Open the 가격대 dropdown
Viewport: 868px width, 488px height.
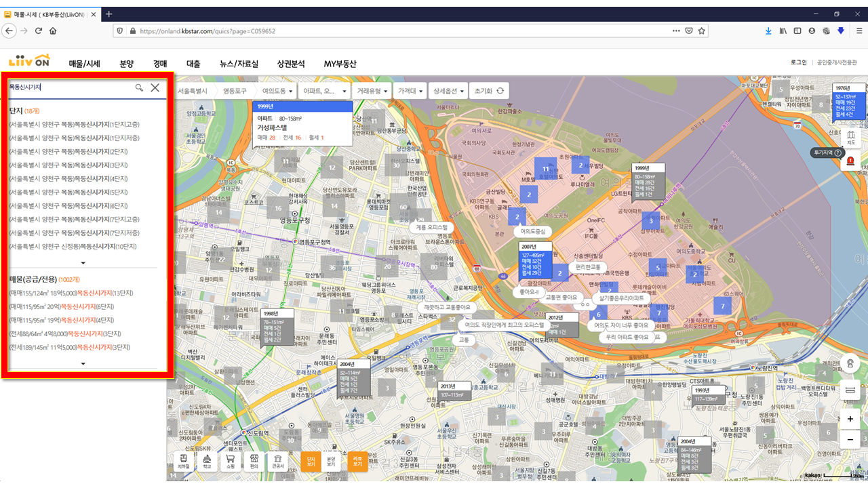point(410,90)
